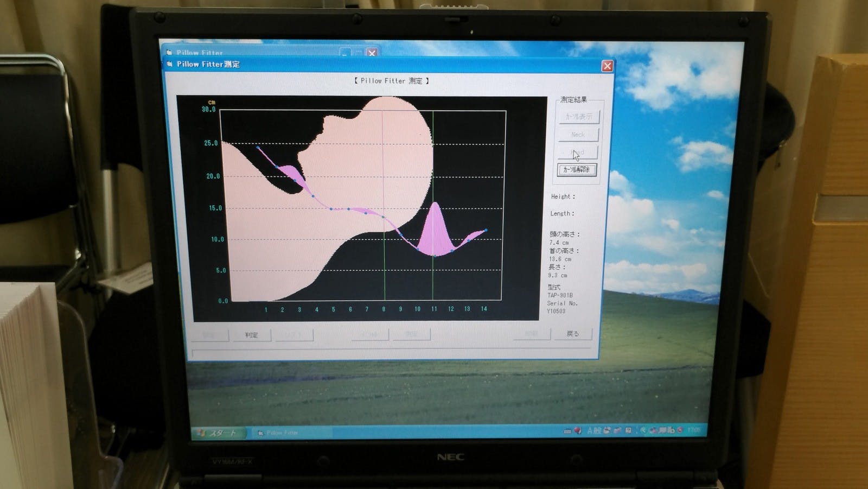Click the 9.3 cm value

(x=558, y=275)
